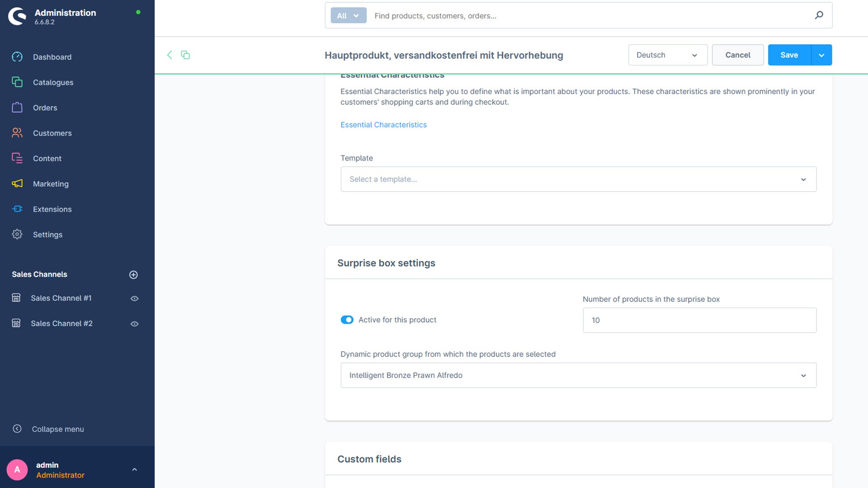Open the 'Select a template...' dropdown

tap(578, 179)
